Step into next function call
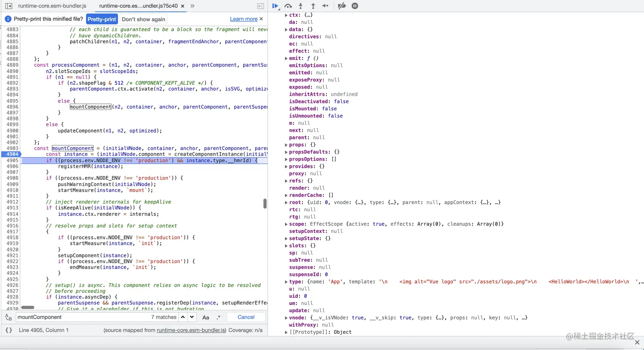This screenshot has height=350, width=644. coord(301,6)
